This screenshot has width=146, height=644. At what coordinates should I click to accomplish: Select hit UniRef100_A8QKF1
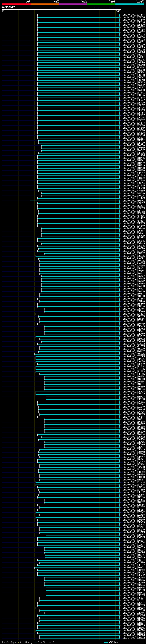tap(134, 201)
